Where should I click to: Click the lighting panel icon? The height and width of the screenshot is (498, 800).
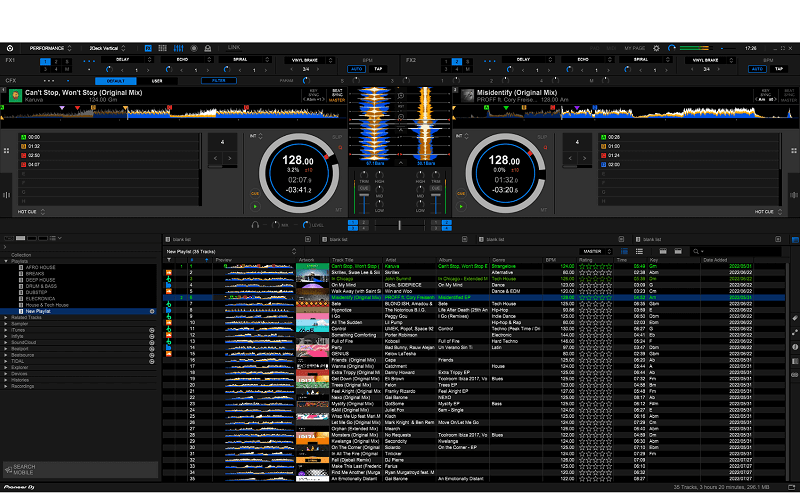click(x=208, y=48)
